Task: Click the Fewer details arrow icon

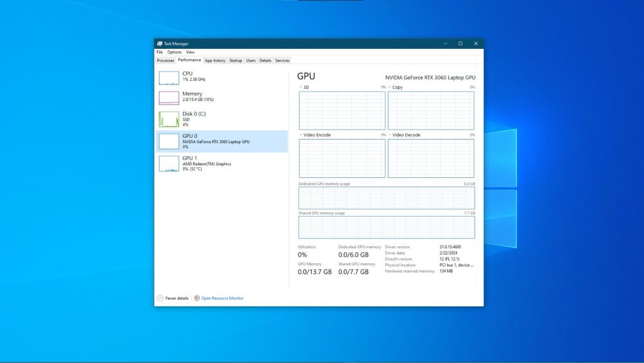Action: tap(160, 298)
